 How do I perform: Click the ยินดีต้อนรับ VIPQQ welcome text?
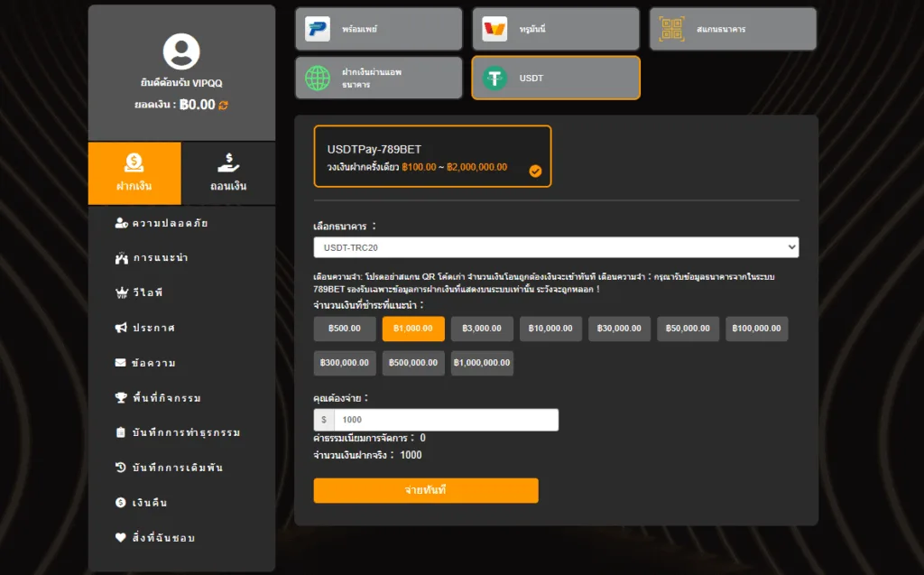(x=181, y=83)
